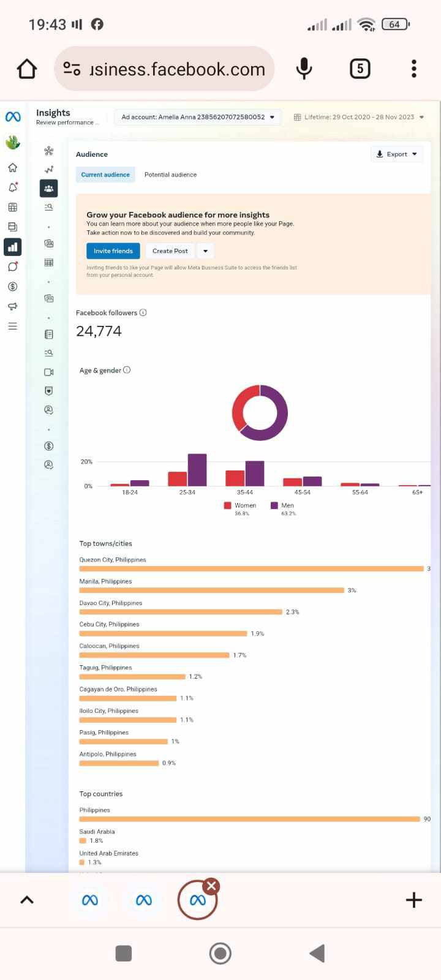The image size is (441, 980).
Task: Click the Quezon City bar
Action: 251,569
